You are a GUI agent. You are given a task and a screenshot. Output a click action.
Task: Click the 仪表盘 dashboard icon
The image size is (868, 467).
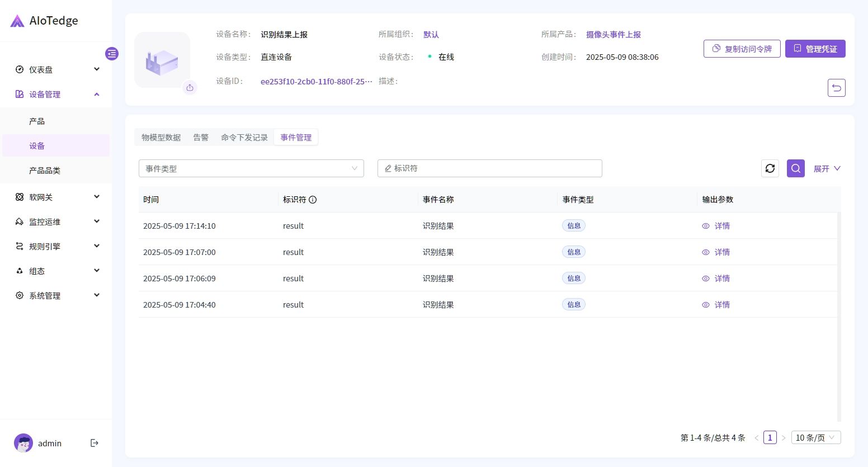coord(20,69)
